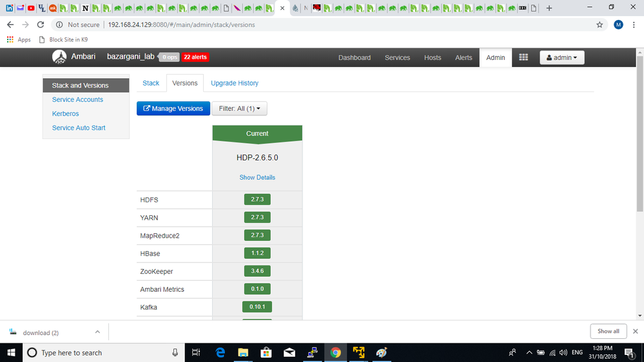
Task: Open Block Site in K9 bookmark
Action: (x=64, y=39)
